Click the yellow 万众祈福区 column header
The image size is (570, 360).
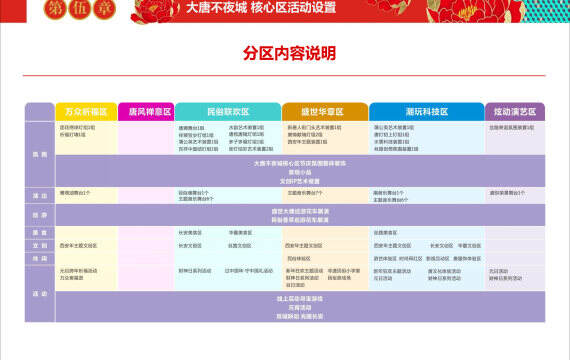[x=86, y=112]
